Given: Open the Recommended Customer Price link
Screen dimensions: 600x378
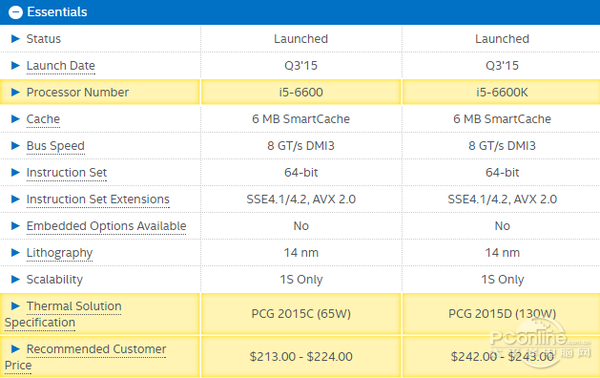Looking at the screenshot, I should pos(85,357).
